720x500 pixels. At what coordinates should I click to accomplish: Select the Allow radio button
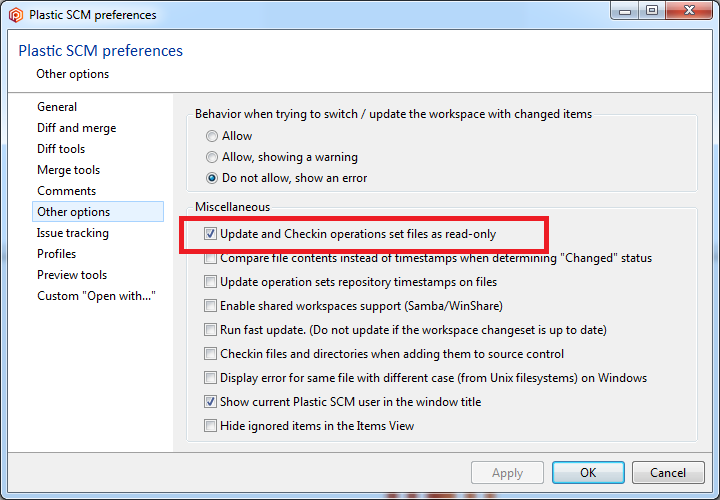coord(212,136)
